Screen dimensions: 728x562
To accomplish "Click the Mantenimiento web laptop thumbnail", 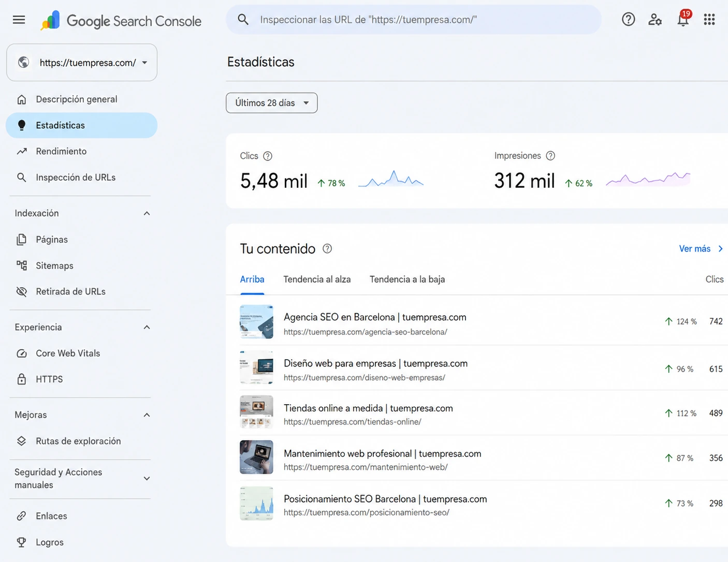I will point(256,457).
